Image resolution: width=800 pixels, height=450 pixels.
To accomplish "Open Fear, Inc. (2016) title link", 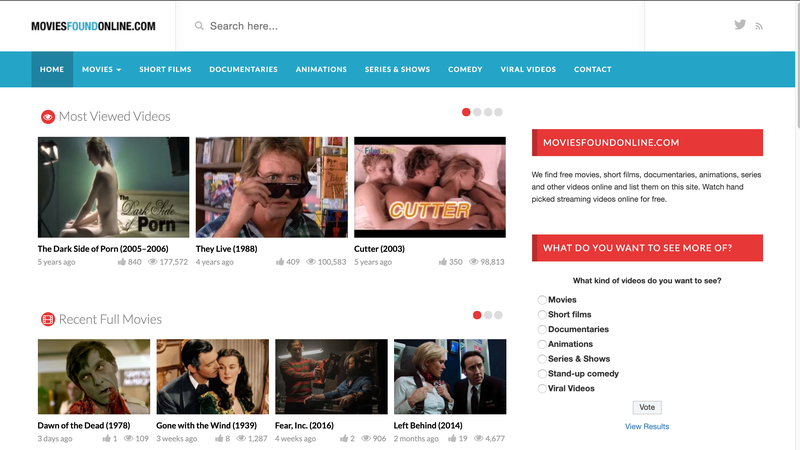I will click(304, 426).
